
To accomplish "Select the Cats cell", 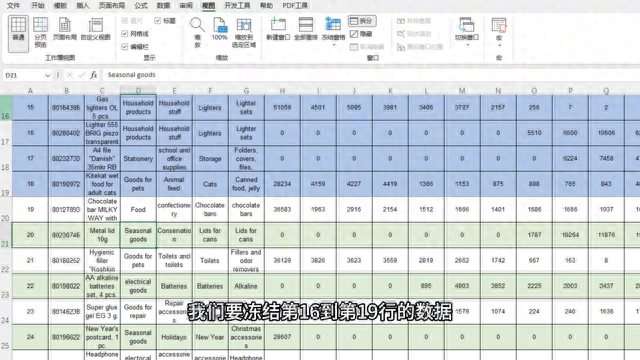I will pos(210,184).
